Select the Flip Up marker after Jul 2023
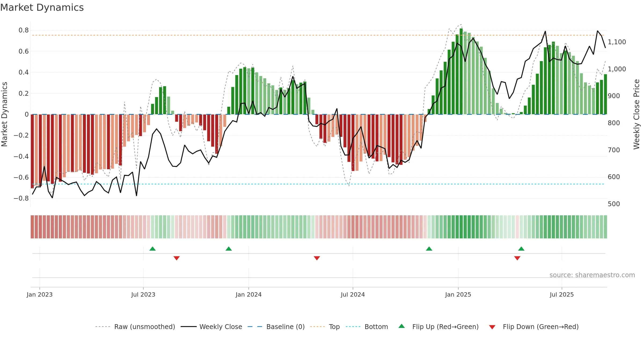This screenshot has height=362, width=644. click(152, 249)
